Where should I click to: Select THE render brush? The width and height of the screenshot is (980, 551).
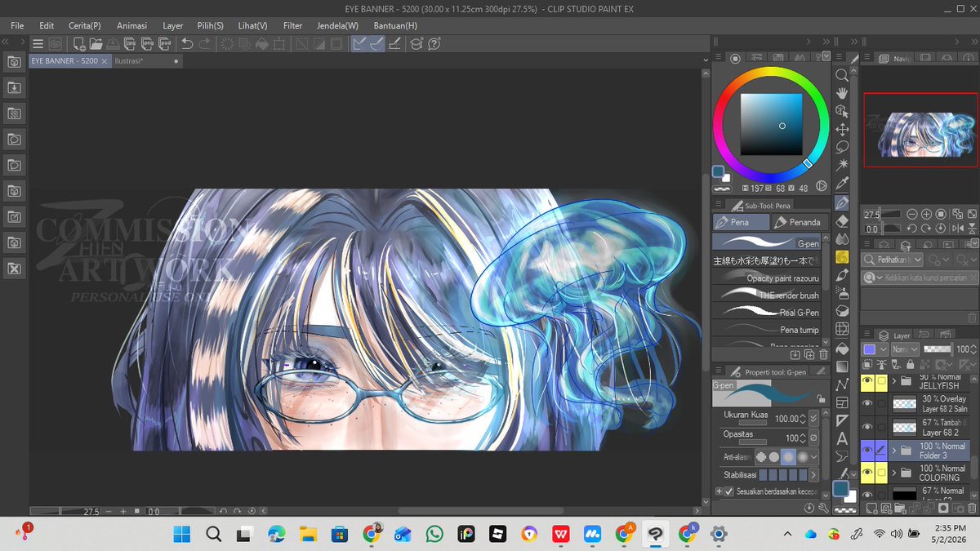coord(766,295)
